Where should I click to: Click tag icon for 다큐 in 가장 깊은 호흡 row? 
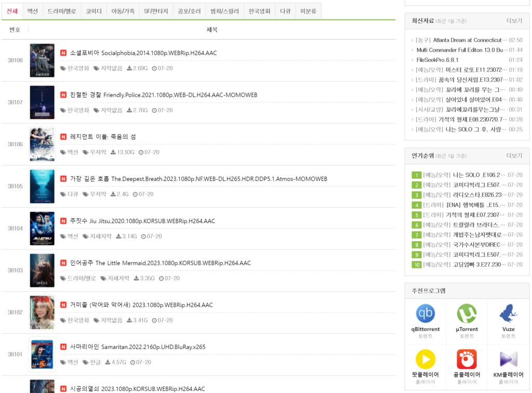tap(63, 194)
